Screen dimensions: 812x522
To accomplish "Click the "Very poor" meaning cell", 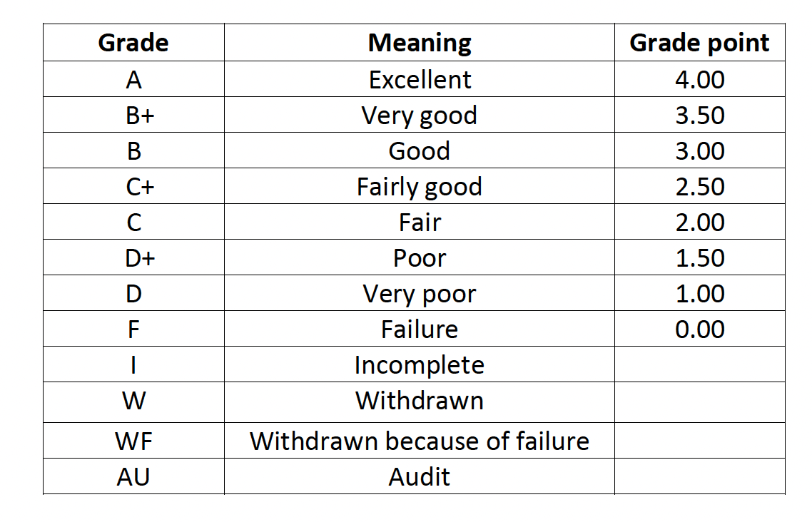I will 420,293.
